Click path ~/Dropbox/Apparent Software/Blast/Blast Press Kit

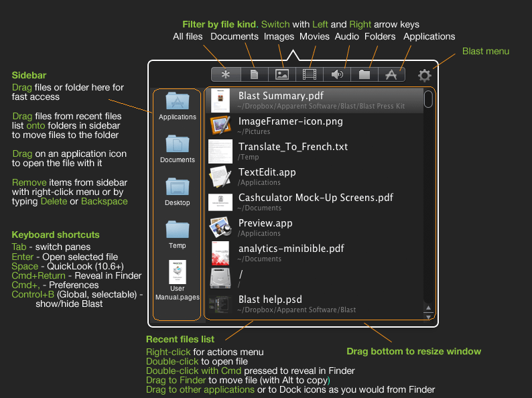[322, 107]
